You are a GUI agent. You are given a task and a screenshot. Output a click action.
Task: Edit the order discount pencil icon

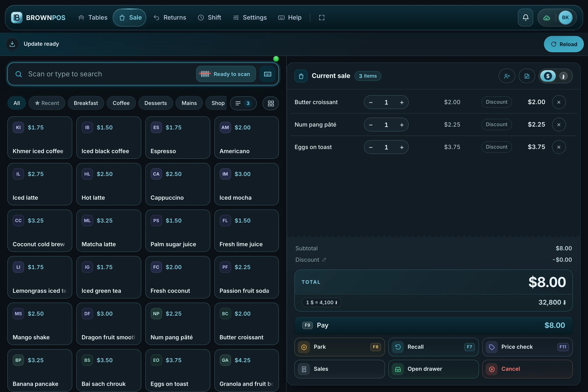(x=324, y=260)
